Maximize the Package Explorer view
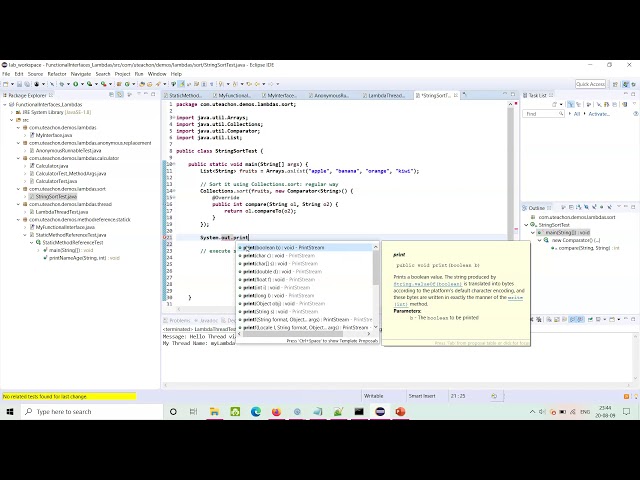 tap(153, 94)
